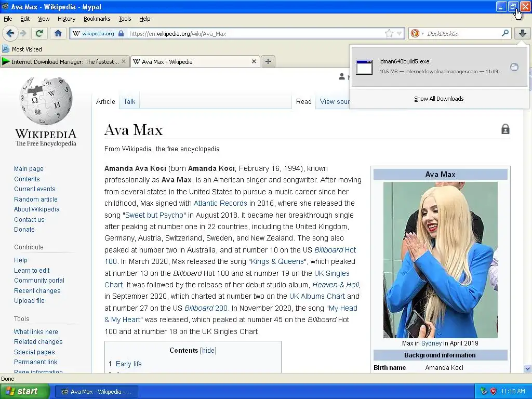Open the File menu

pyautogui.click(x=8, y=19)
